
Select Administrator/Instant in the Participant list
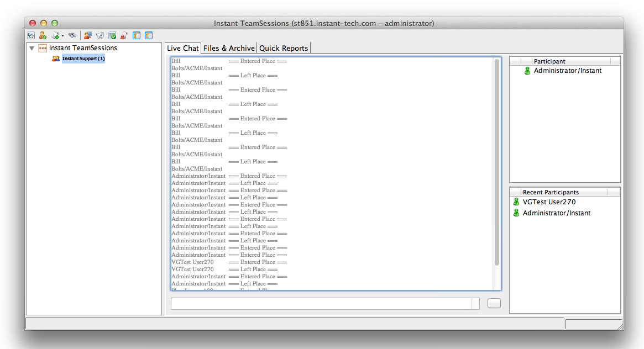tap(568, 71)
